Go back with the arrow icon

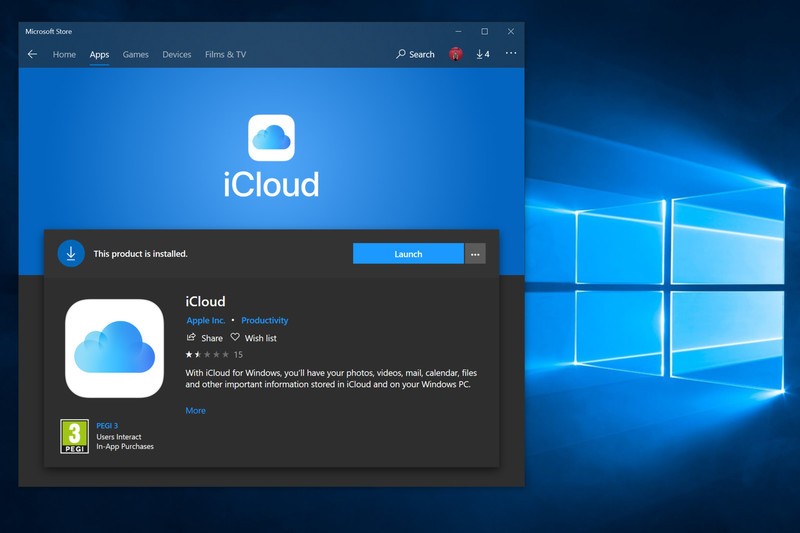(x=32, y=54)
